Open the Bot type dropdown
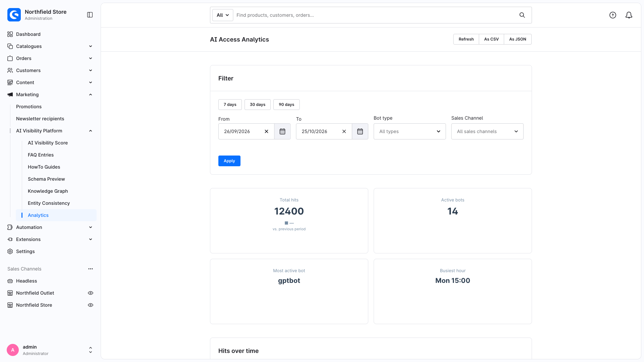Viewport: 644px width, 362px height. click(x=410, y=131)
